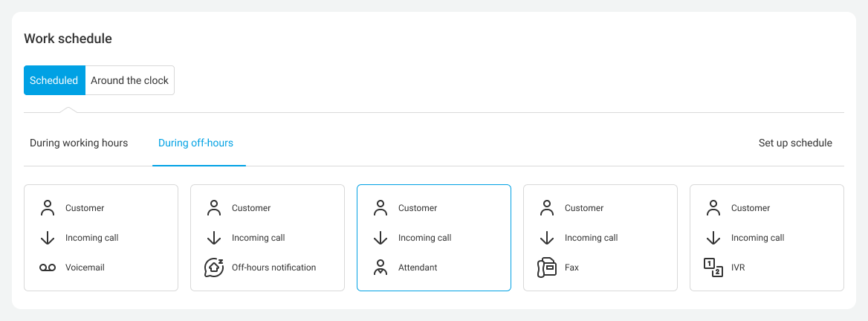Enable the Scheduled work mode
Screen dimensions: 868x321
pyautogui.click(x=54, y=80)
